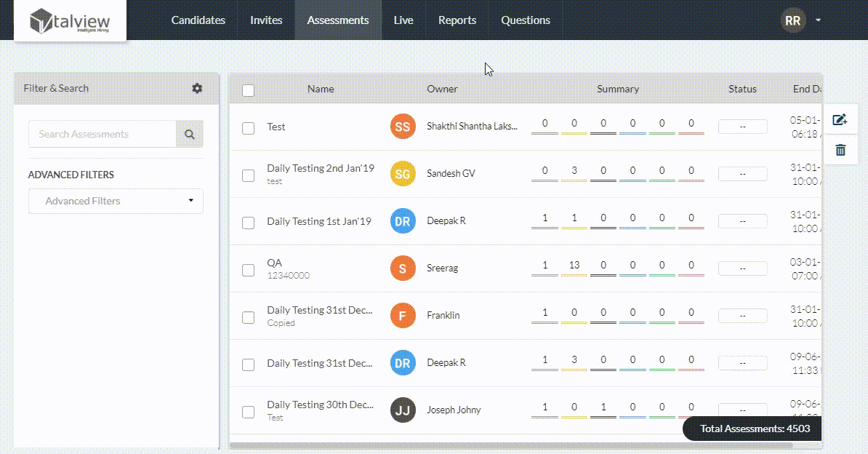Click SS avatar for Shakthi Shantha

[x=403, y=127]
